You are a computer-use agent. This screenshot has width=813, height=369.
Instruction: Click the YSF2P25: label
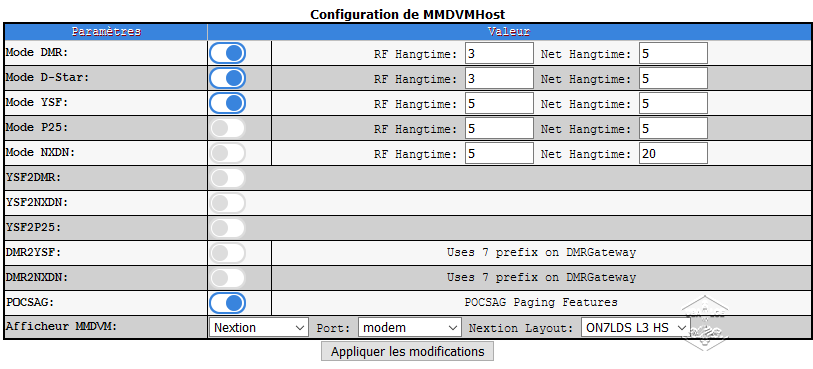pos(34,227)
